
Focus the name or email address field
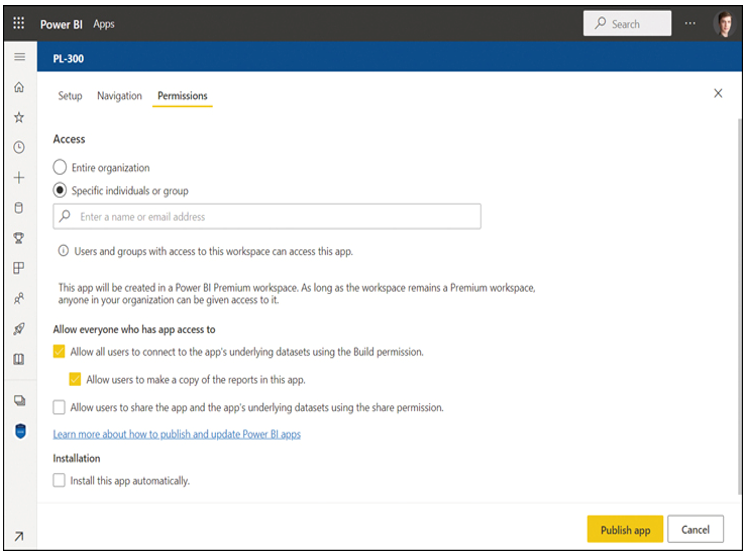[267, 217]
